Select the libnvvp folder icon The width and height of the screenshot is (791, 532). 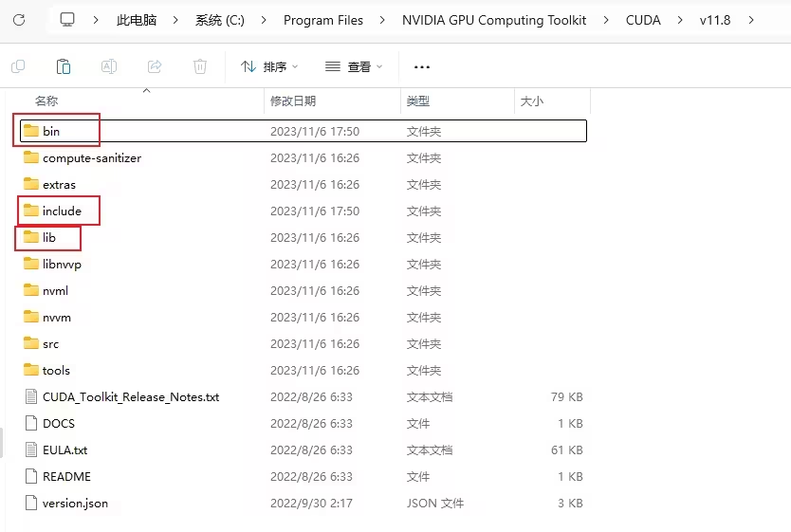coord(31,265)
